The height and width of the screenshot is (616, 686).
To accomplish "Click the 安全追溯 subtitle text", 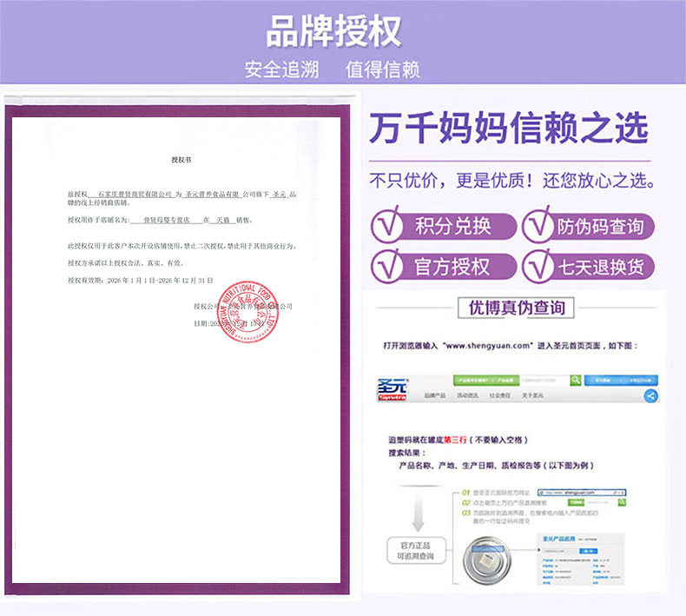I will (281, 70).
